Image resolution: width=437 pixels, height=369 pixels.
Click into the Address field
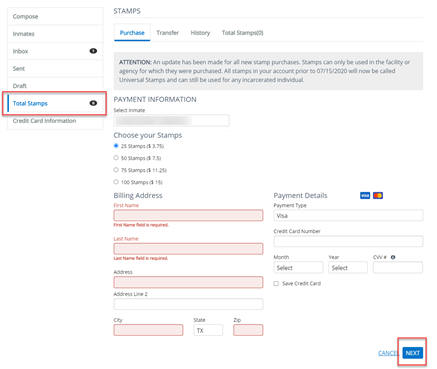pyautogui.click(x=188, y=282)
